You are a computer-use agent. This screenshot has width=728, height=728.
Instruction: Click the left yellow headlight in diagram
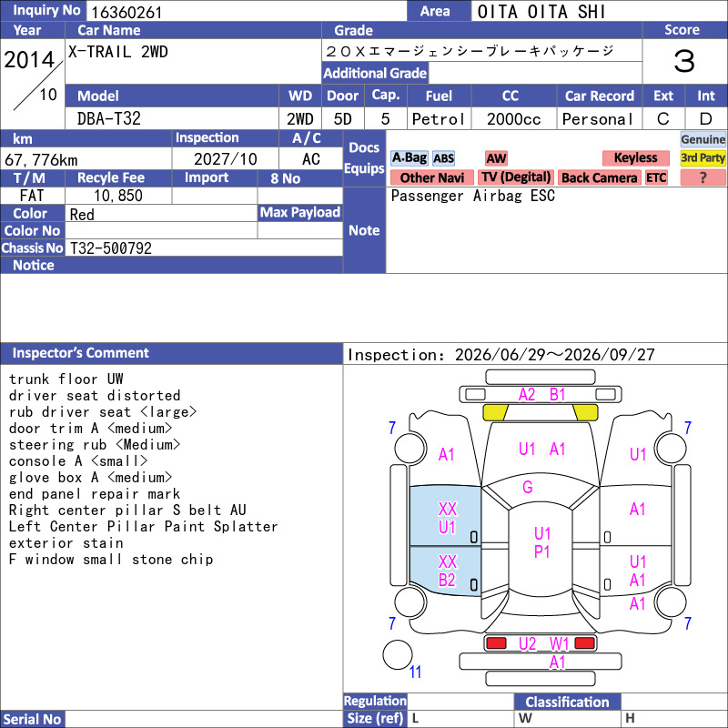point(495,412)
